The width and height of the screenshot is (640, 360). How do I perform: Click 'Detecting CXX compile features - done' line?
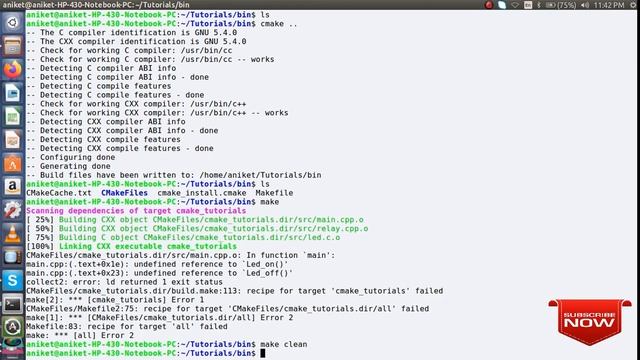120,149
